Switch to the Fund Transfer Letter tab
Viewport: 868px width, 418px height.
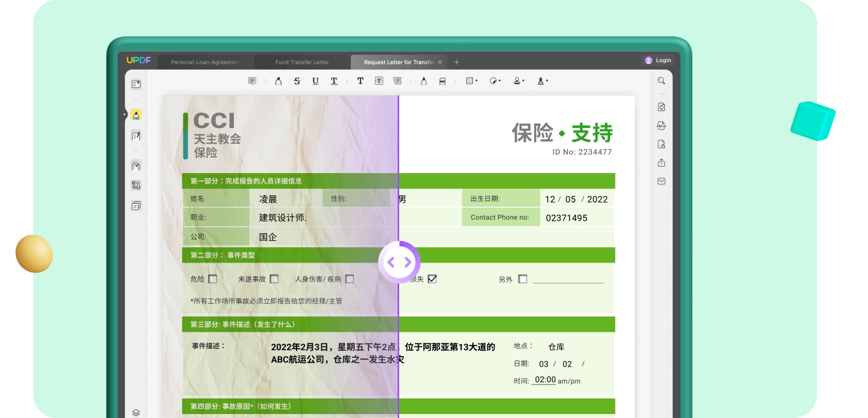(x=302, y=62)
